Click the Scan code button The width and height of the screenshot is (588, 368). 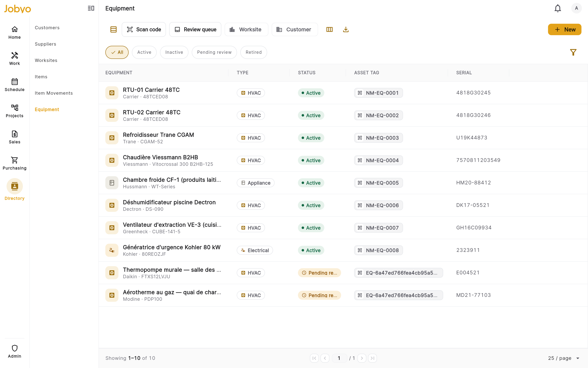[x=144, y=29]
